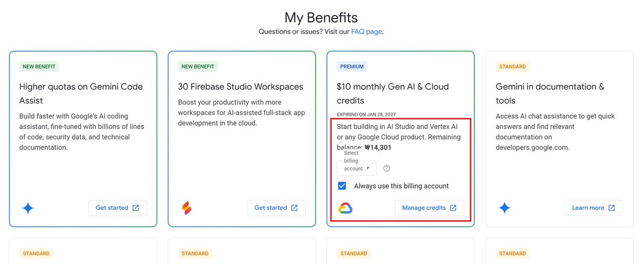
Task: Open Manage credits button
Action: (x=429, y=208)
